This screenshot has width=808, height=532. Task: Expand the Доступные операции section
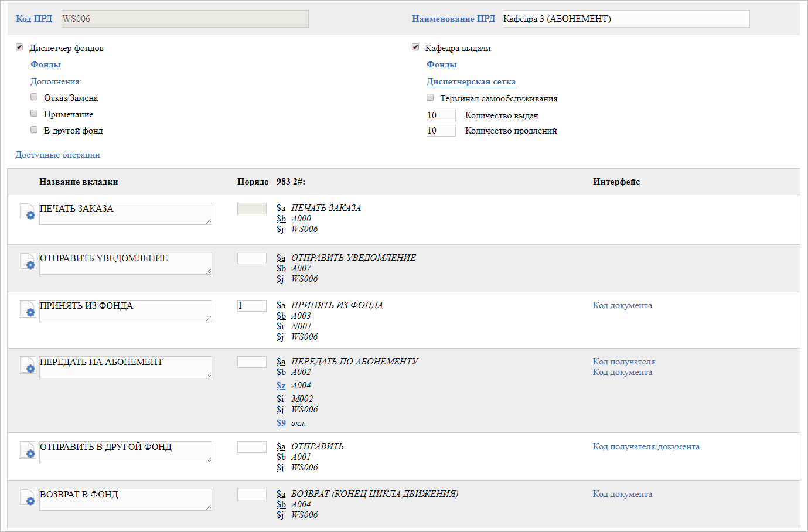click(57, 155)
